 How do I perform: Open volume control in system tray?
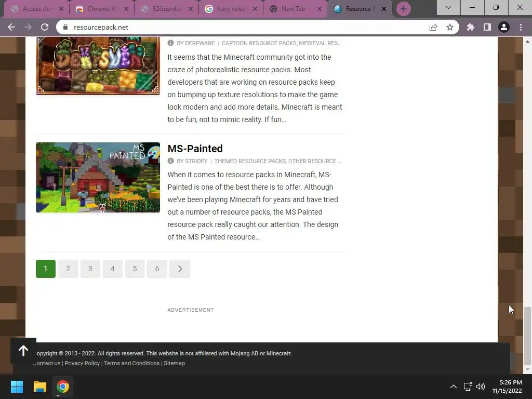tap(481, 387)
